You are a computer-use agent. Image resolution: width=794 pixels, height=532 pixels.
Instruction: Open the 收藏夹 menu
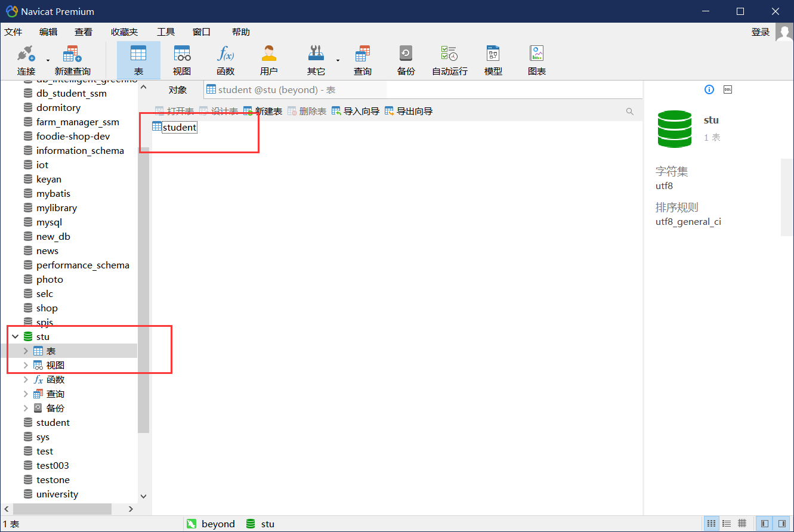point(123,32)
